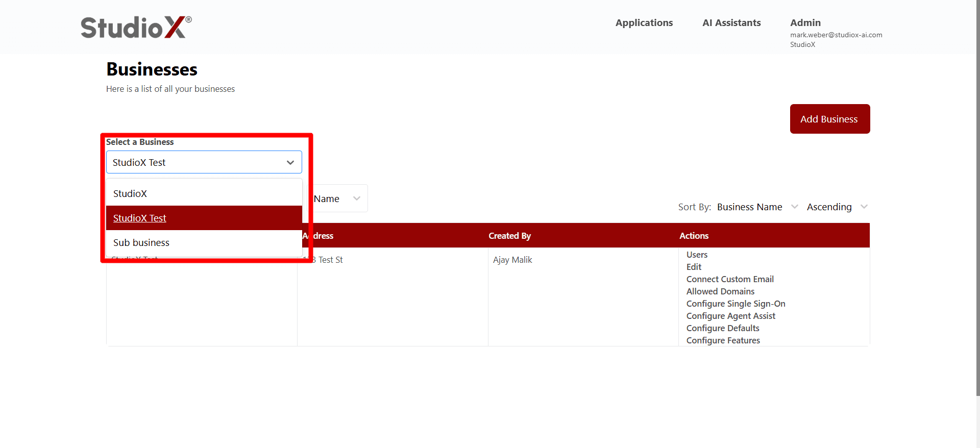The image size is (980, 448).
Task: Click the StudioX logo
Action: click(x=136, y=27)
